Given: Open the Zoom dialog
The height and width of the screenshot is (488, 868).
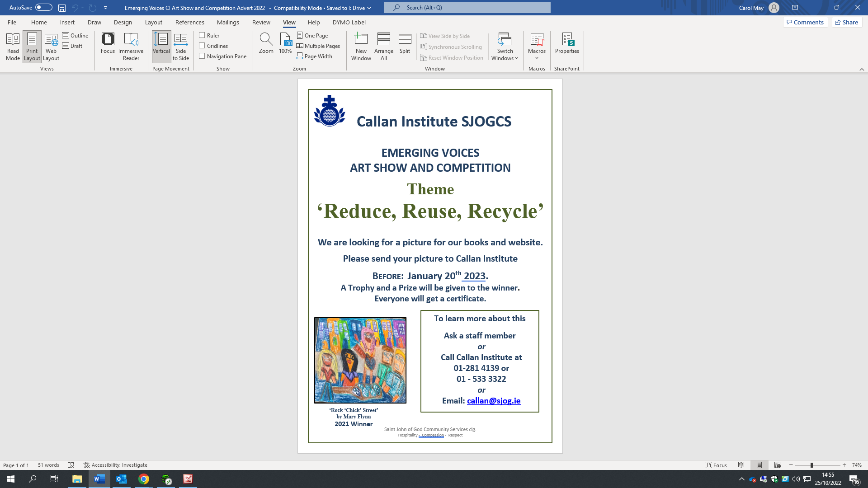Looking at the screenshot, I should (x=266, y=43).
